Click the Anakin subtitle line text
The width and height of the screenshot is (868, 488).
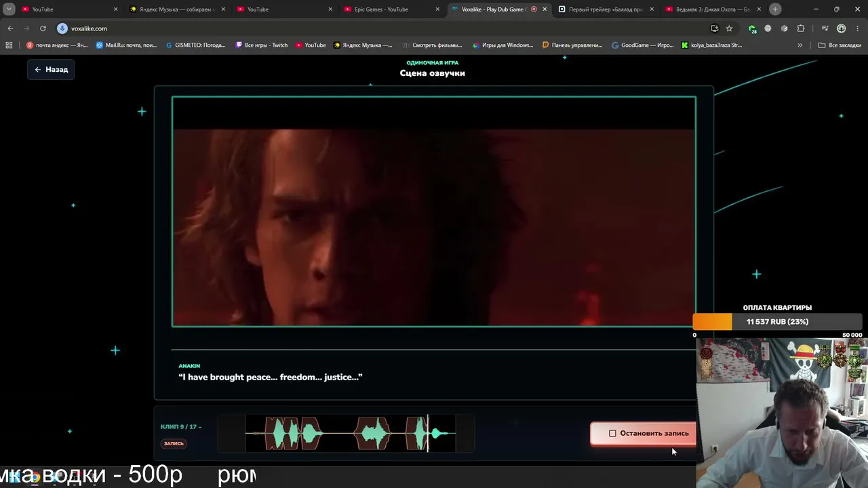pos(271,377)
